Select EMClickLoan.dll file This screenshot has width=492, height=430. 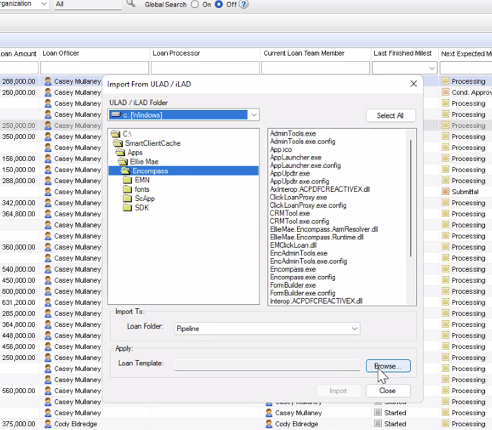293,245
